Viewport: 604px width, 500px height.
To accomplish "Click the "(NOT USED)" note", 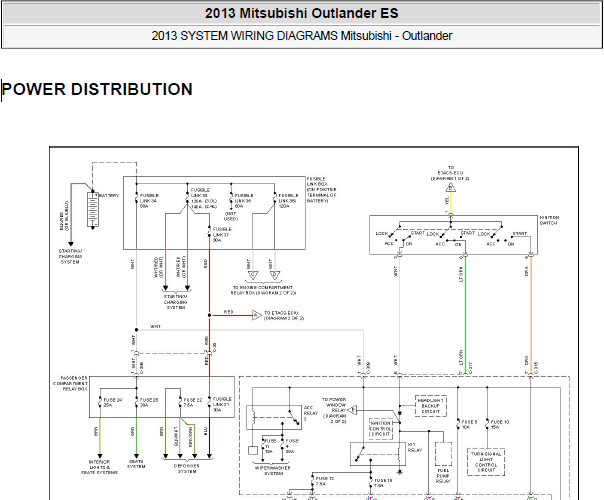I will click(x=231, y=216).
